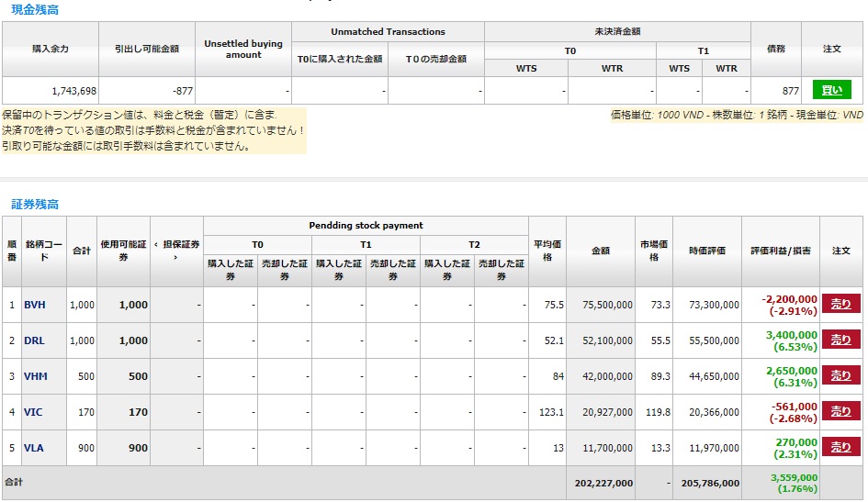Click the 評価利益/損害 column header
868x502 pixels.
coord(780,251)
